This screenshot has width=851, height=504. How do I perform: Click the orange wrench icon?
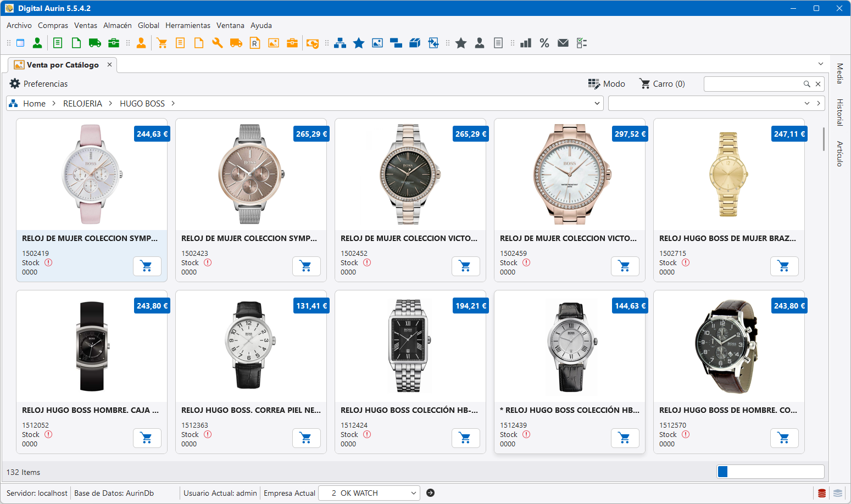pos(218,43)
